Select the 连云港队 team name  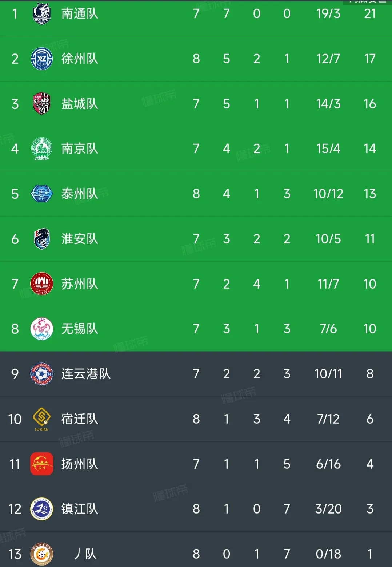coord(86,374)
